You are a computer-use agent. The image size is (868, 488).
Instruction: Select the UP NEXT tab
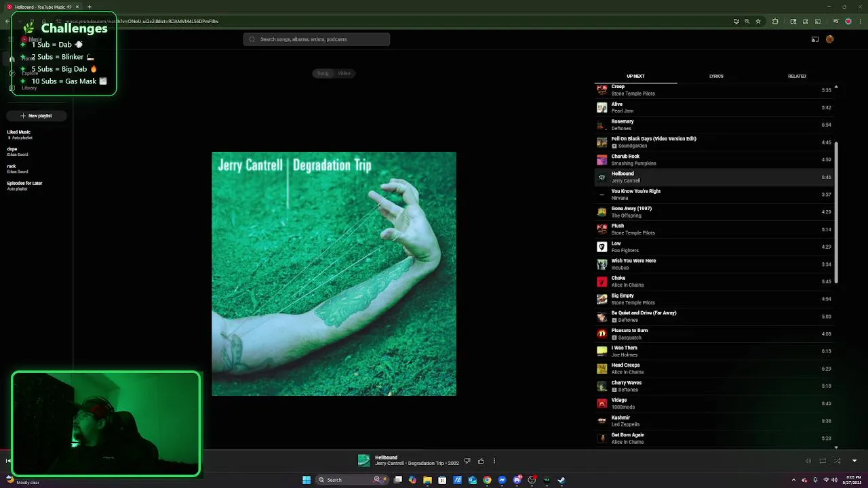[635, 76]
